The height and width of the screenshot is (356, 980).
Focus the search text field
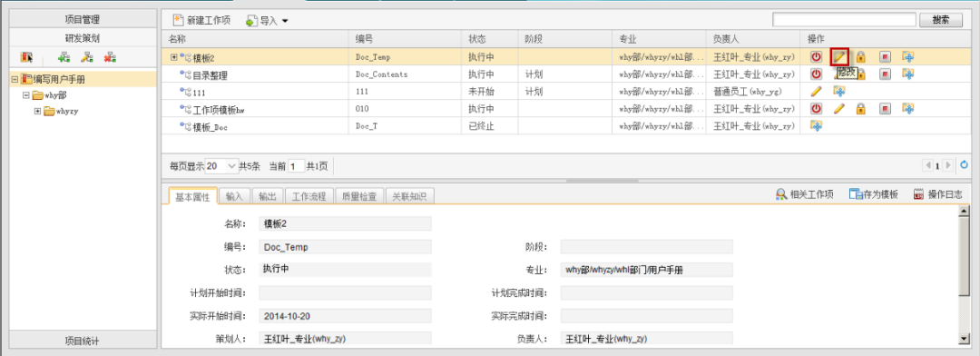coord(845,19)
